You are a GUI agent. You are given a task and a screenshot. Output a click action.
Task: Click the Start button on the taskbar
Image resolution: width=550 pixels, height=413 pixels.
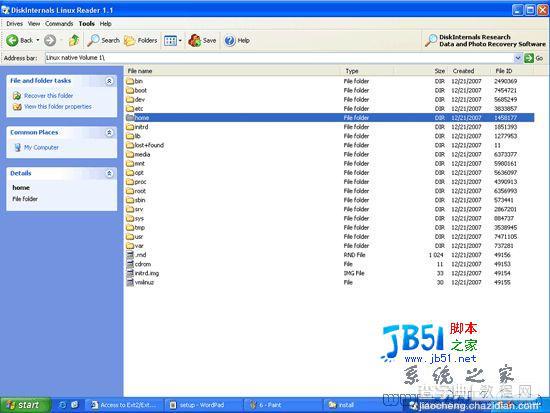coord(25,405)
